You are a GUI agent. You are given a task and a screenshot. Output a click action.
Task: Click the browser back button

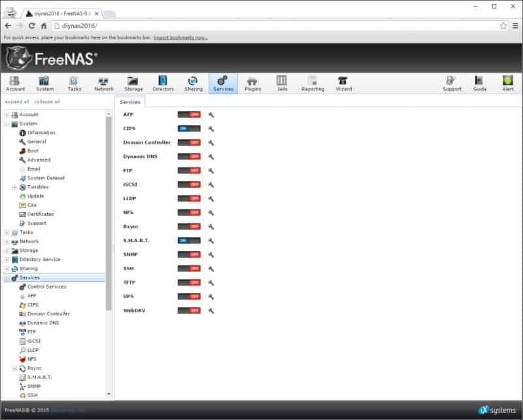coord(8,26)
